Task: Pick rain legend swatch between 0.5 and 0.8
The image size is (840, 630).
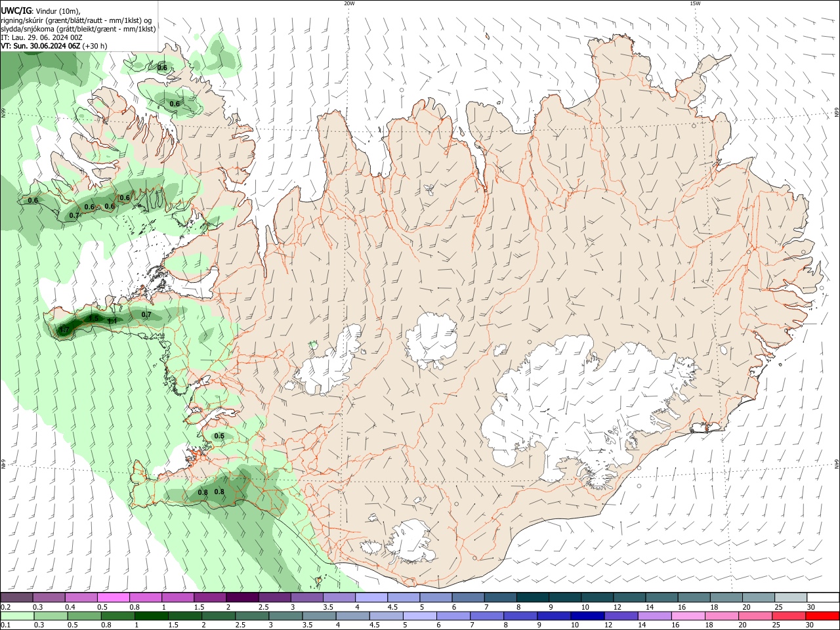Action: 83,616
